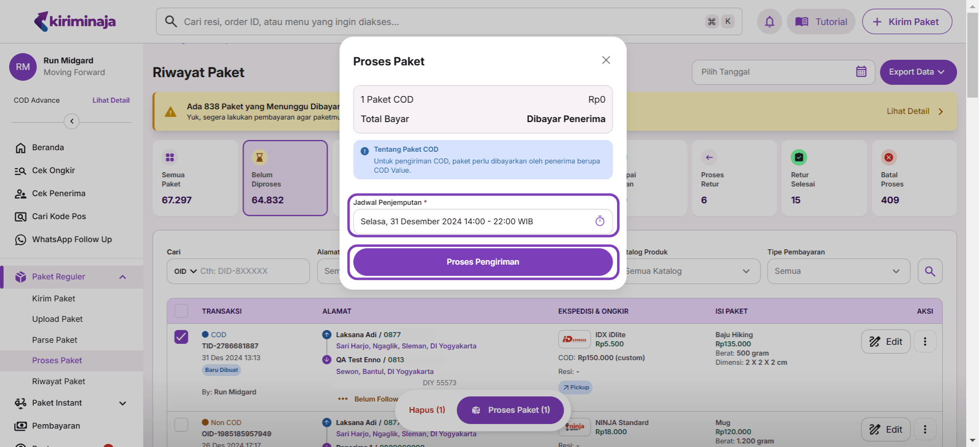Open Riwayat Paket in sidebar

(x=59, y=382)
